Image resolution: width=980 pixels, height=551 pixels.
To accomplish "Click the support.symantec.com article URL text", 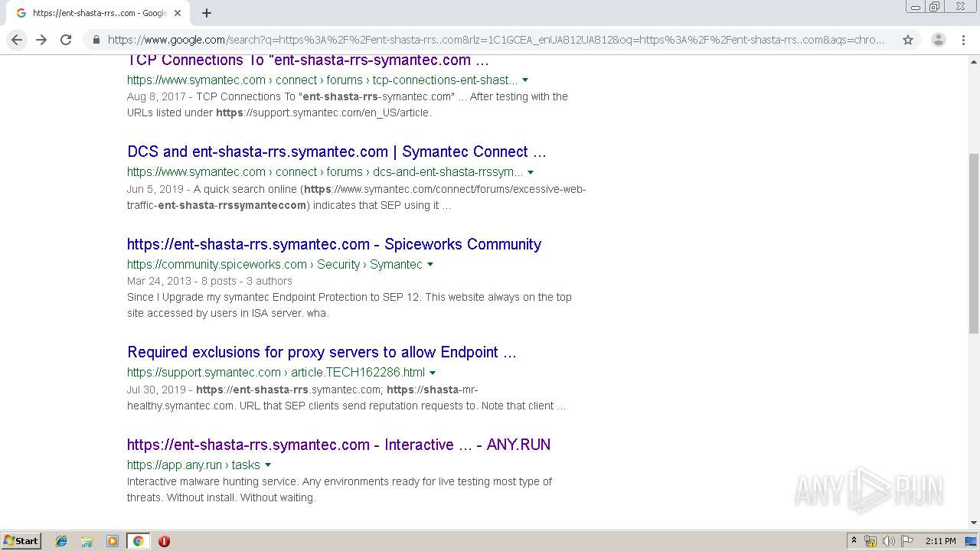I will (276, 372).
